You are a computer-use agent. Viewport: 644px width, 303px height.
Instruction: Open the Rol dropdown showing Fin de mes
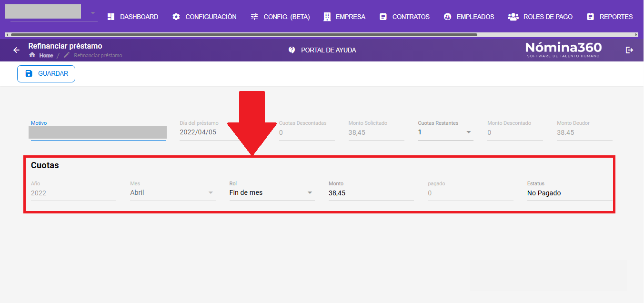272,193
